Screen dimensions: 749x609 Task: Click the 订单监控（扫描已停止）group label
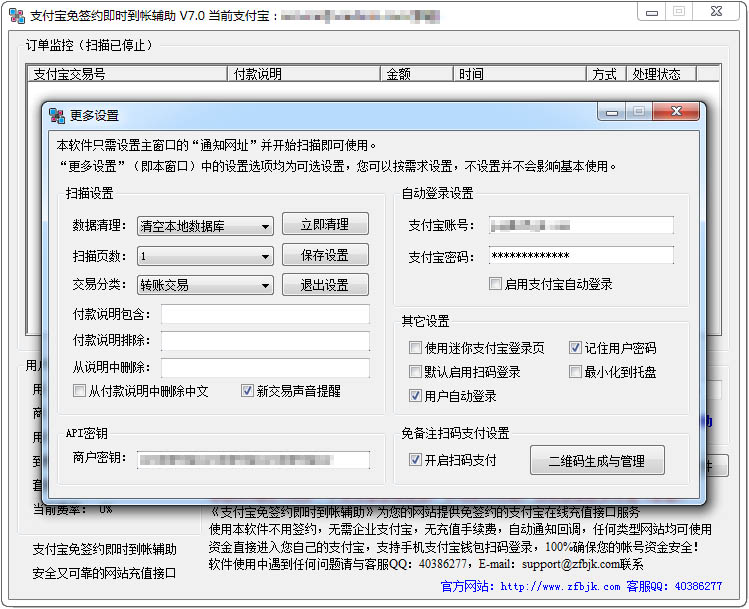pos(89,45)
